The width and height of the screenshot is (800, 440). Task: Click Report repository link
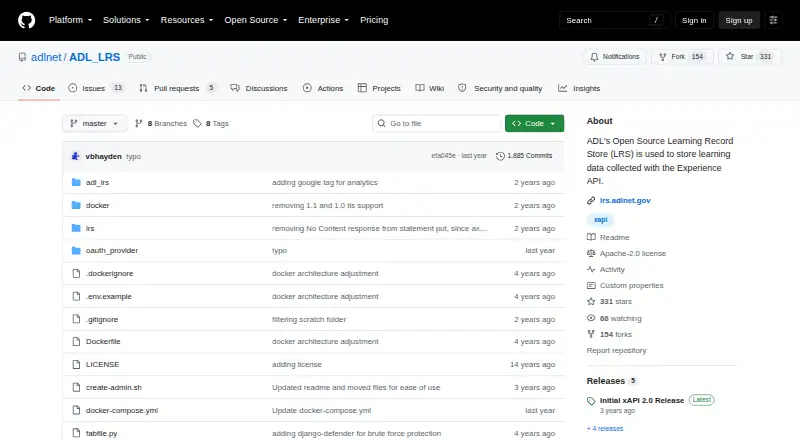click(616, 351)
